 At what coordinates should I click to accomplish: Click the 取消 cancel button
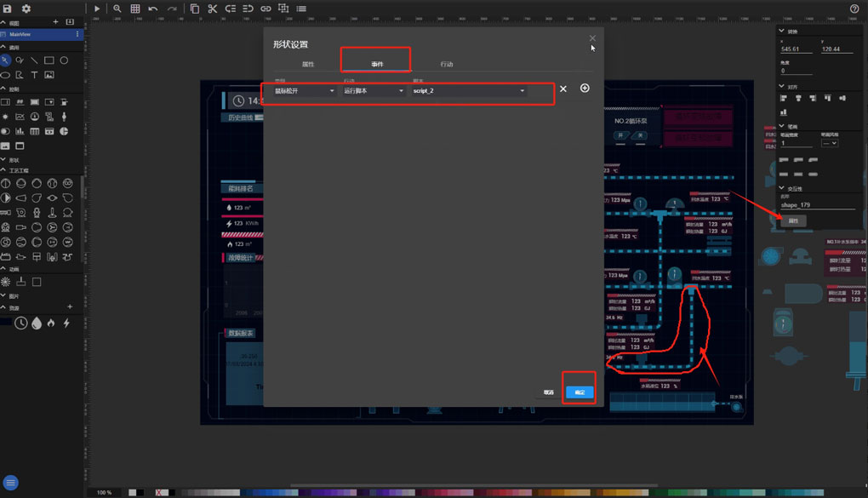click(549, 392)
